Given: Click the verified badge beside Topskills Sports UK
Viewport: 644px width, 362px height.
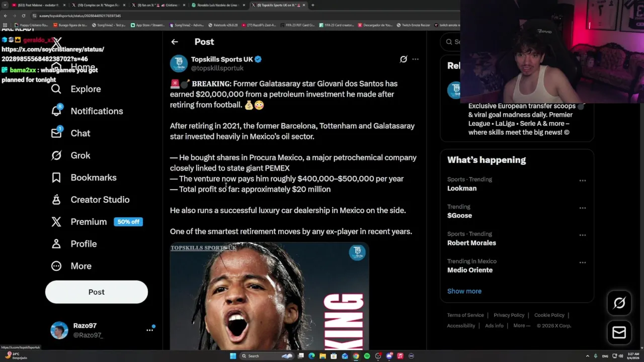Looking at the screenshot, I should [x=258, y=59].
